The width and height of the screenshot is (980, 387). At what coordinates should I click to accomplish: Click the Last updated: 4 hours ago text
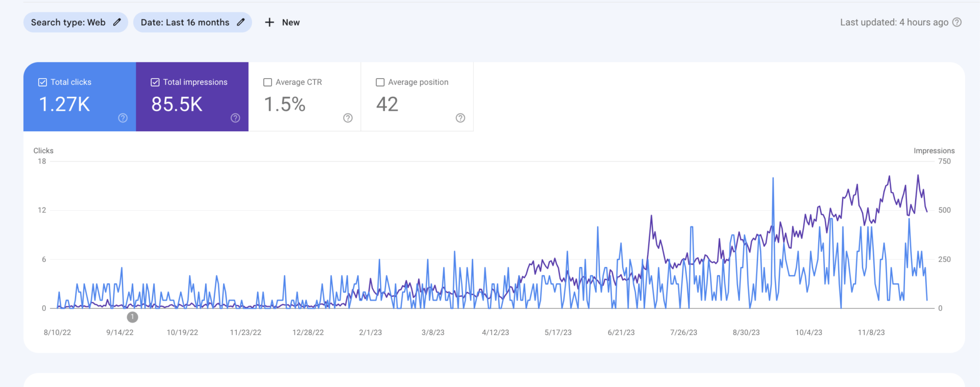[x=894, y=22]
